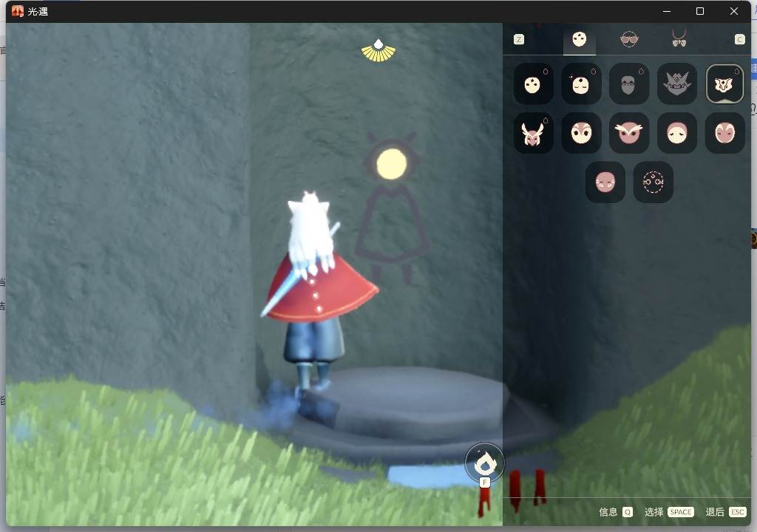
Task: Choose the hooded closed-eyes mask
Action: tap(677, 133)
